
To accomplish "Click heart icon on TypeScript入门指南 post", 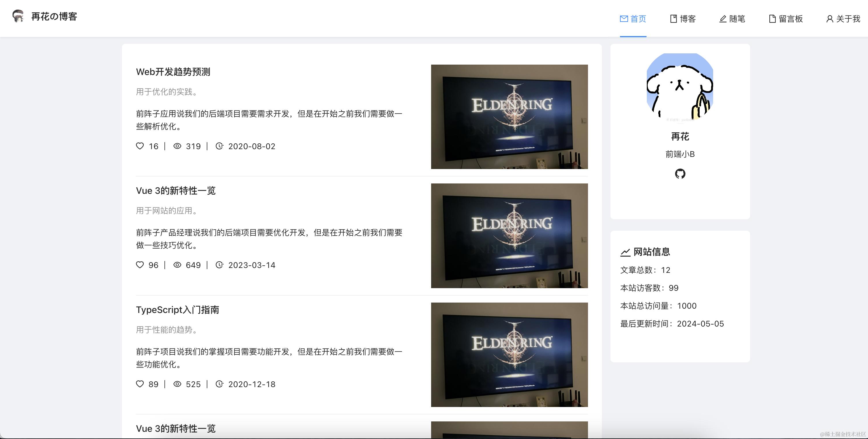I will (x=140, y=384).
